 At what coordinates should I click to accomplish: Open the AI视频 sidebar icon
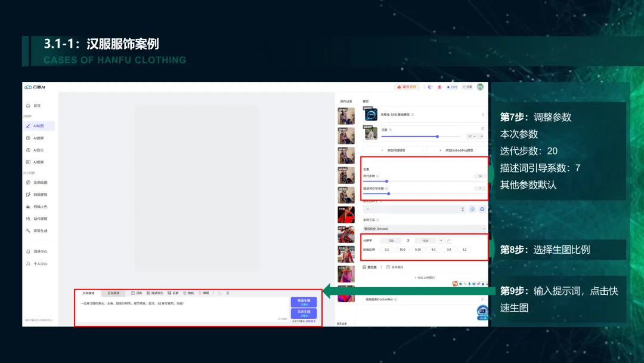(29, 162)
